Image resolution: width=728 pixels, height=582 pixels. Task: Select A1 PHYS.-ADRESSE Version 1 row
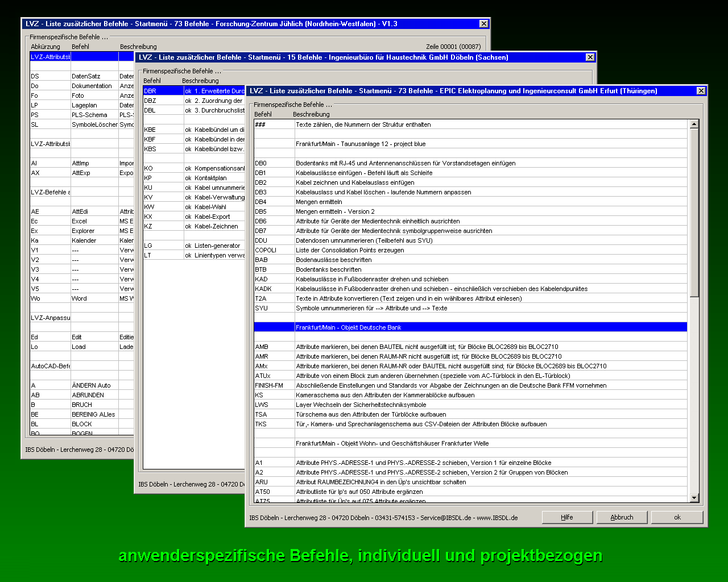click(x=470, y=463)
